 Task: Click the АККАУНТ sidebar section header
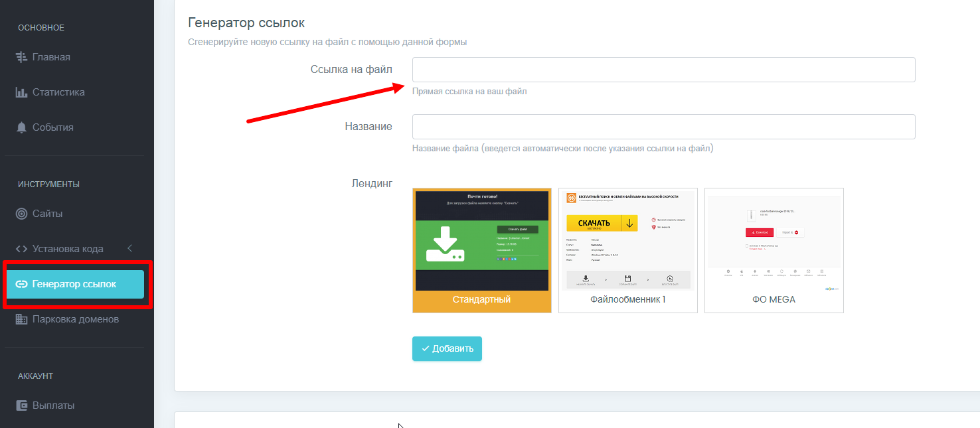pos(35,376)
